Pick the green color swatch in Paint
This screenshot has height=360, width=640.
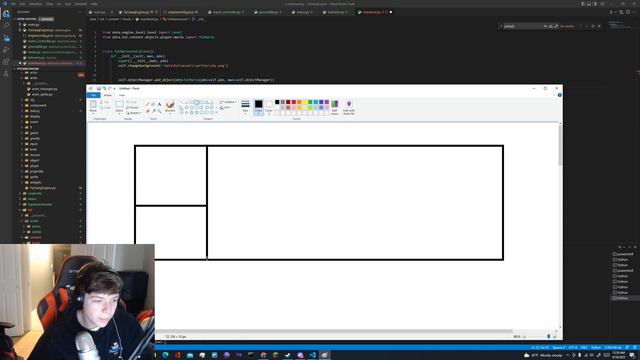pos(310,102)
